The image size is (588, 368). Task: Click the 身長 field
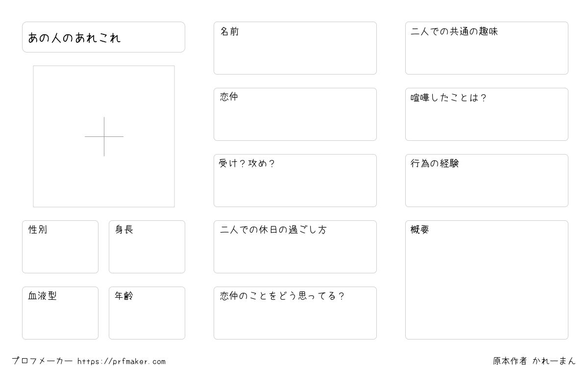coord(147,247)
